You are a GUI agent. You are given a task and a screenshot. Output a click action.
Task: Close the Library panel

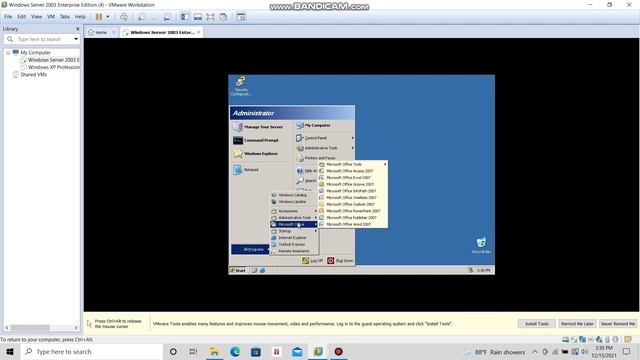78,29
